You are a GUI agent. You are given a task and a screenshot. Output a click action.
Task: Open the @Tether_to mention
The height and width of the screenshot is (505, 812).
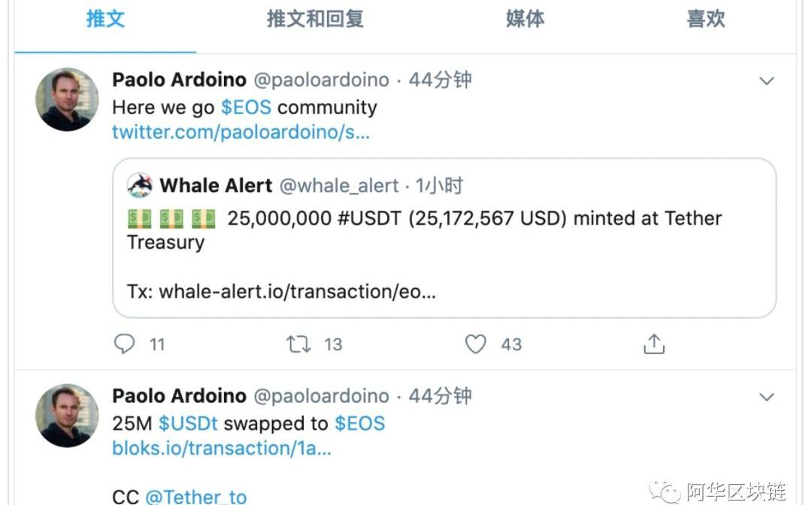pos(195,497)
